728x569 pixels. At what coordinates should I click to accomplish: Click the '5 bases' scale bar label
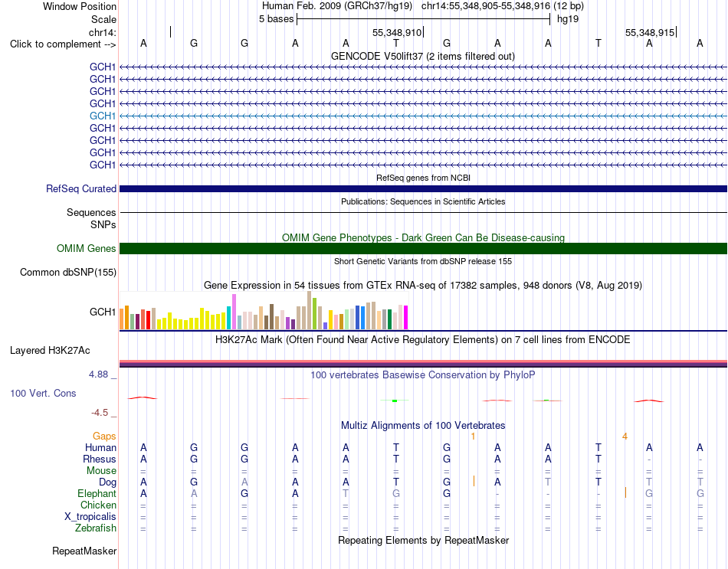coord(276,19)
